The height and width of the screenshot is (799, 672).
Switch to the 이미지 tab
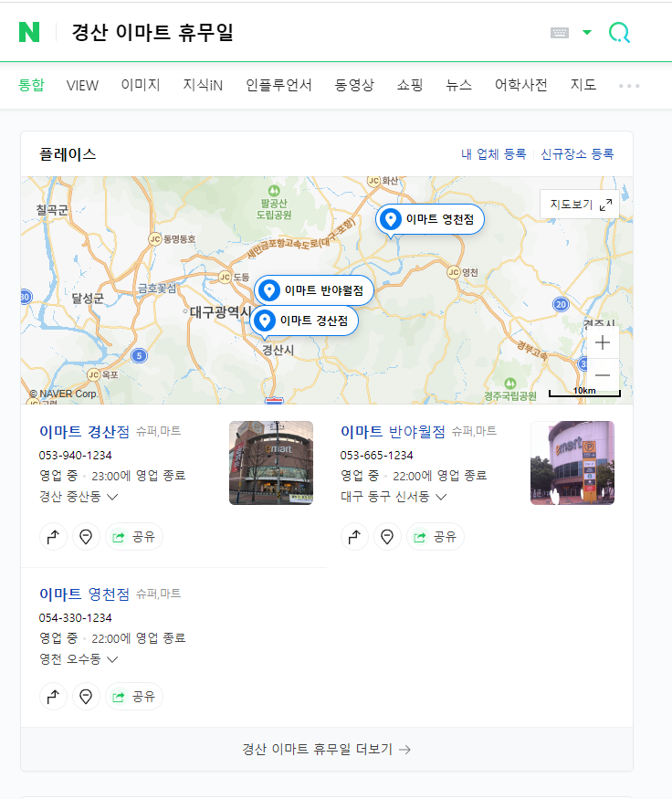[141, 85]
